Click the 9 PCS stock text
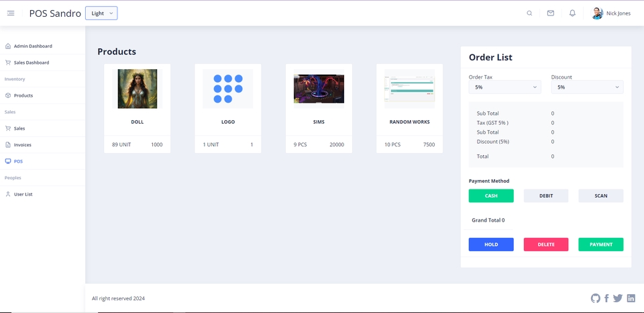Image resolution: width=644 pixels, height=313 pixels. [301, 145]
